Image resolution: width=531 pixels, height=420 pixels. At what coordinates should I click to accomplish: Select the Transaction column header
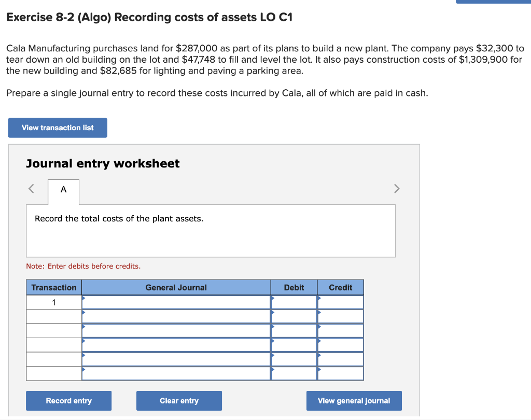(x=53, y=287)
